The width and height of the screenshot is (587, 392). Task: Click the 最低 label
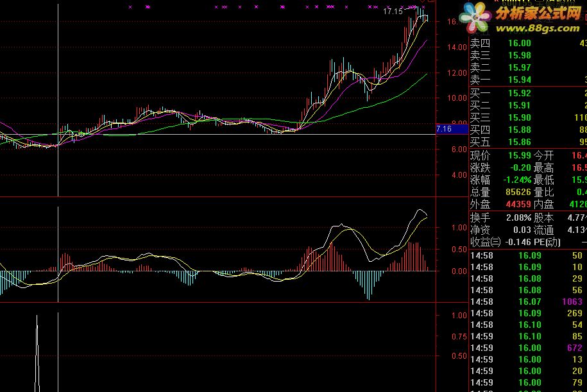click(x=543, y=180)
